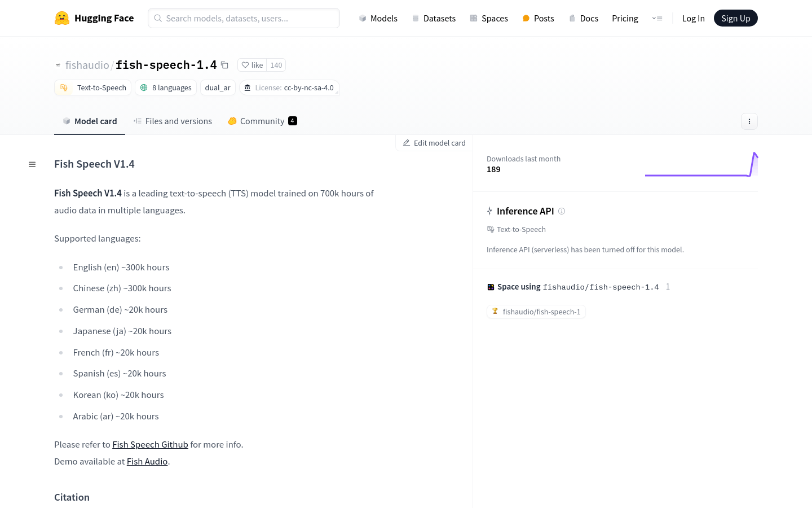Click "Japanese (ja) ~20k hours" list item
The image size is (812, 508).
click(x=122, y=331)
